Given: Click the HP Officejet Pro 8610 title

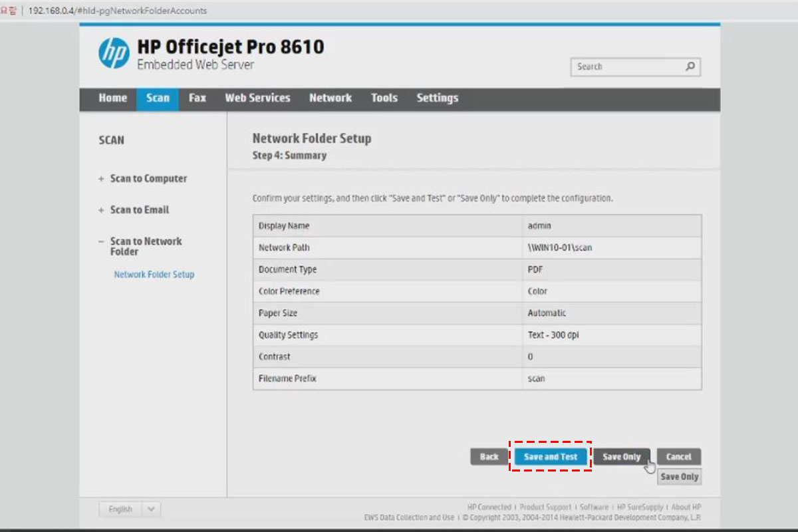Looking at the screenshot, I should click(231, 47).
